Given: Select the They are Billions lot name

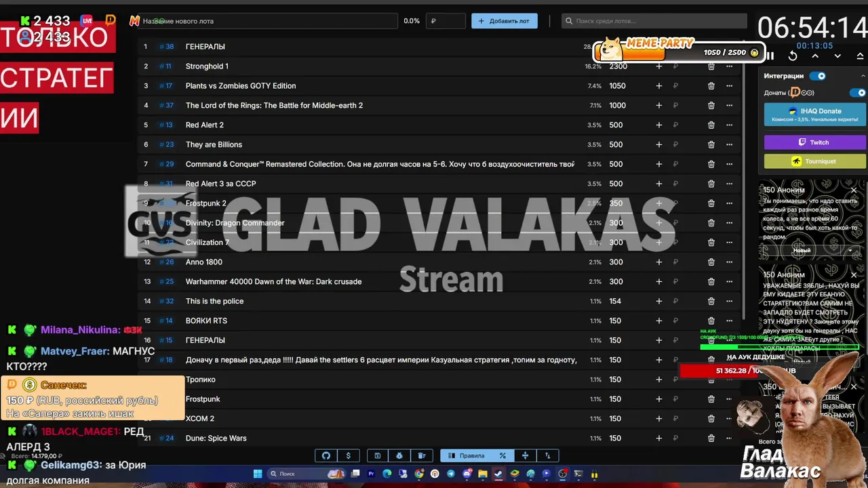Looking at the screenshot, I should (x=214, y=144).
